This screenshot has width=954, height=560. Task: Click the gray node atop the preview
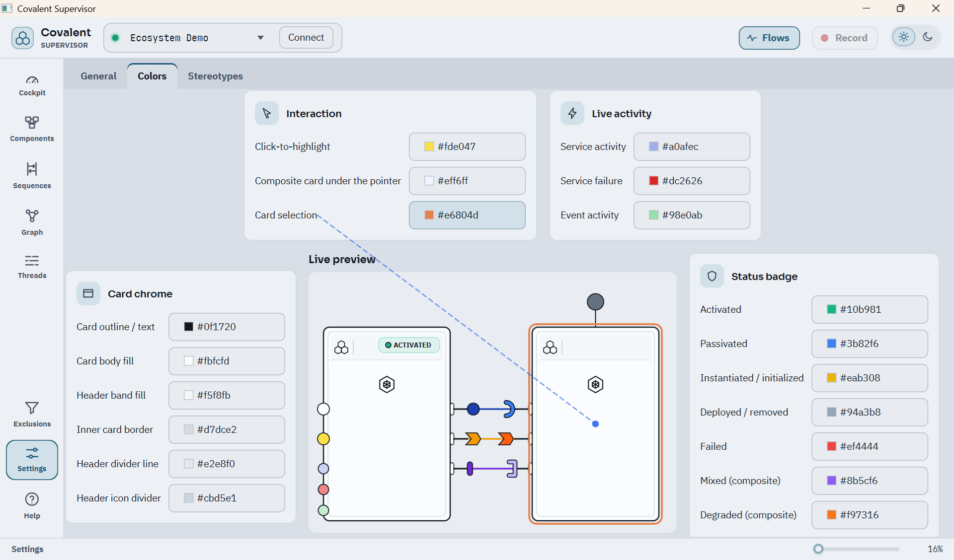click(595, 302)
